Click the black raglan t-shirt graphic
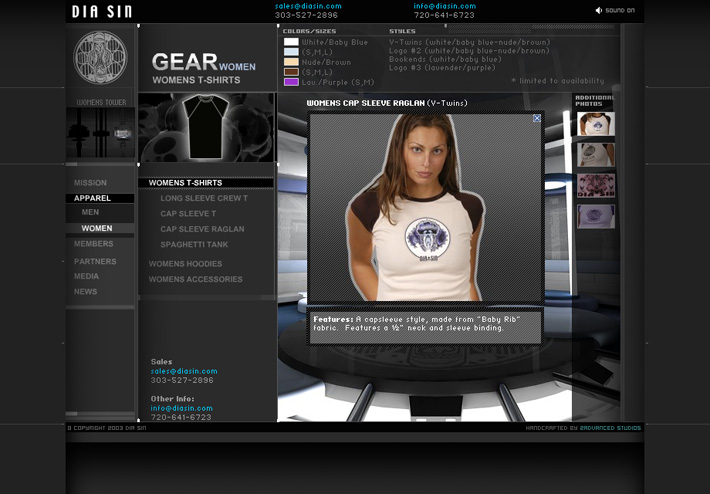The width and height of the screenshot is (710, 494). tap(206, 127)
